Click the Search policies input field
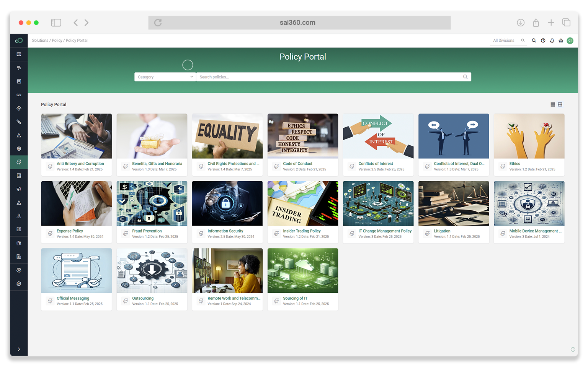588x377 pixels. pos(329,77)
